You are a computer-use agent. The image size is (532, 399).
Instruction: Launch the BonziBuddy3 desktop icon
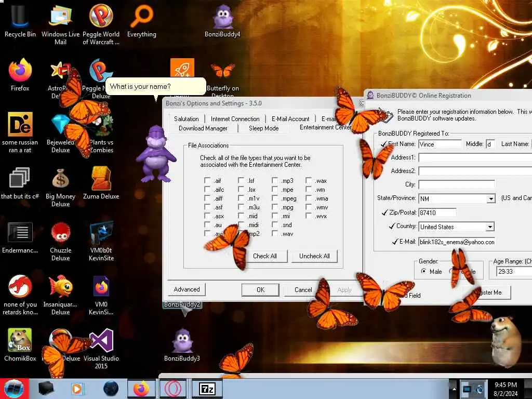(182, 345)
